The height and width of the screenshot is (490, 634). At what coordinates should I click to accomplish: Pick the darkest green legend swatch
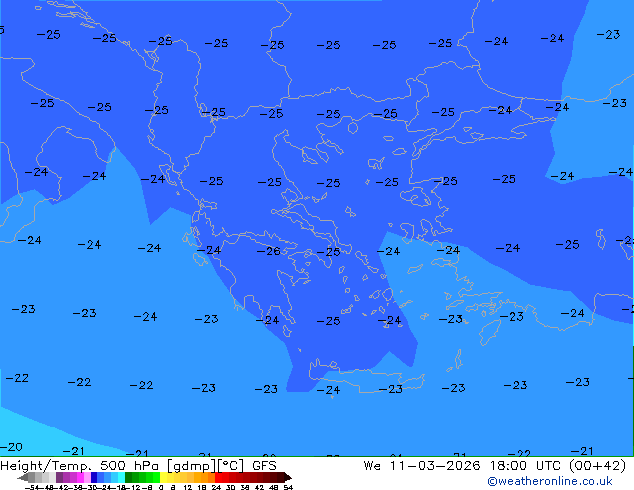pos(129,477)
